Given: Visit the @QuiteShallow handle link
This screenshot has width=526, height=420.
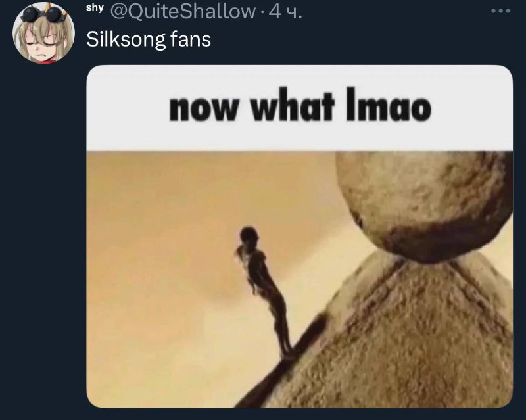Looking at the screenshot, I should [183, 12].
